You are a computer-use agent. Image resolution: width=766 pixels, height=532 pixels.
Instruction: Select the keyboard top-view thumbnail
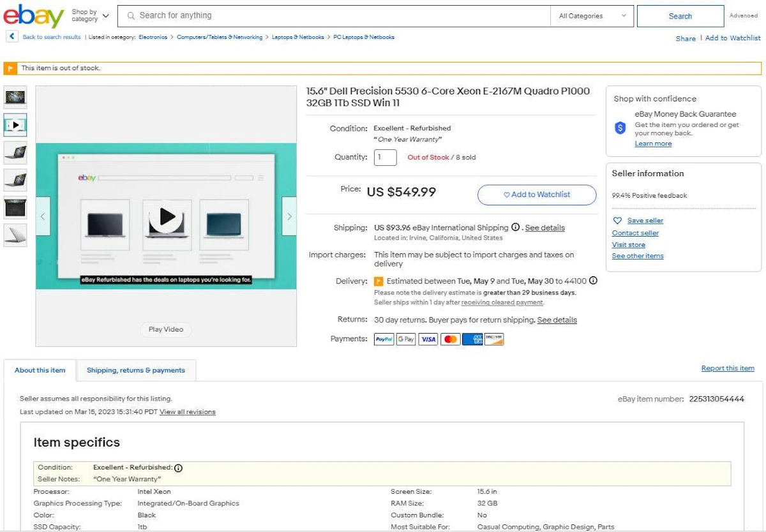(15, 207)
